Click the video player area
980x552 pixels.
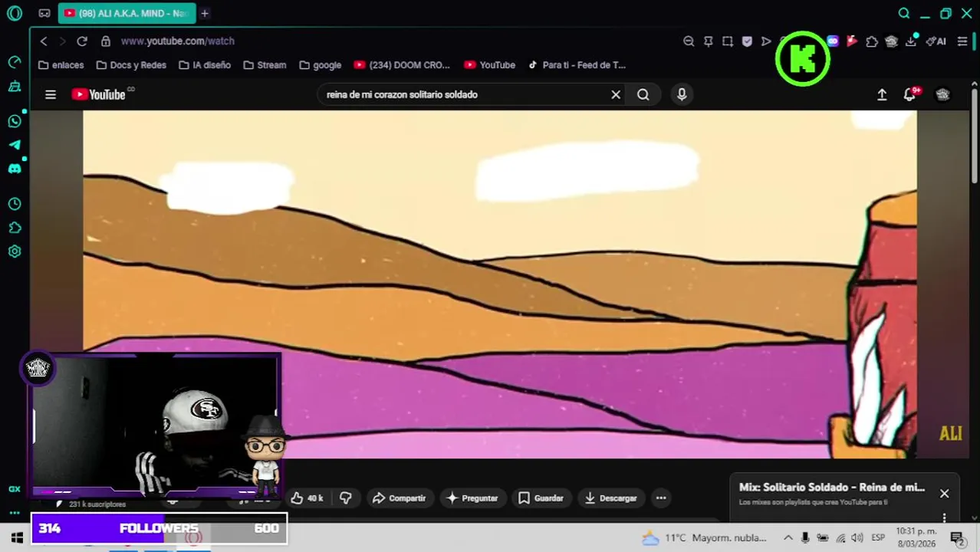tap(500, 284)
